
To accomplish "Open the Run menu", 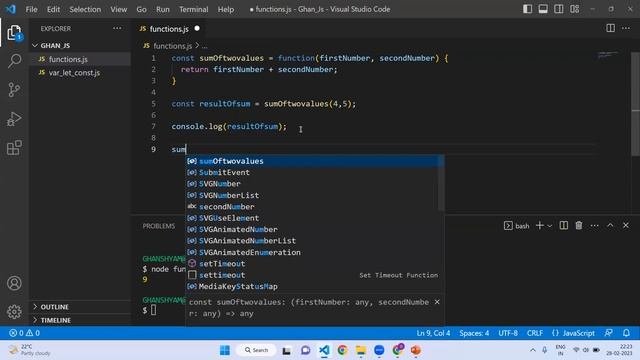I will (162, 9).
